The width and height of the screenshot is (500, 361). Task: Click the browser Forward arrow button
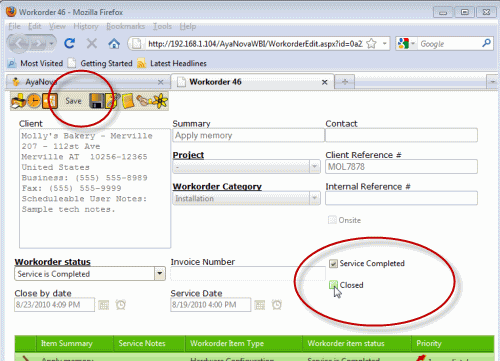pyautogui.click(x=38, y=44)
